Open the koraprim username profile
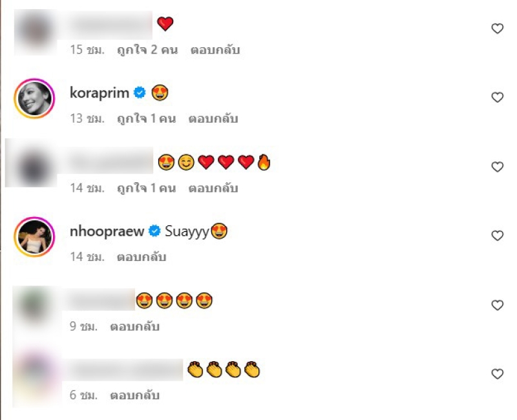 [x=100, y=93]
